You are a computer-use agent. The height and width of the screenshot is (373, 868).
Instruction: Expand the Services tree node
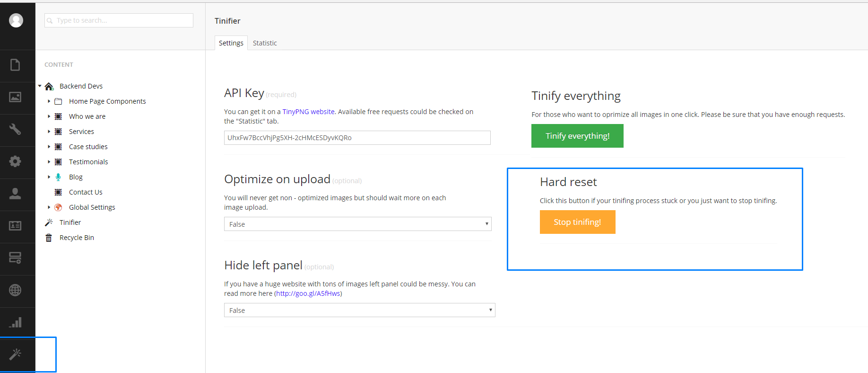(x=49, y=132)
